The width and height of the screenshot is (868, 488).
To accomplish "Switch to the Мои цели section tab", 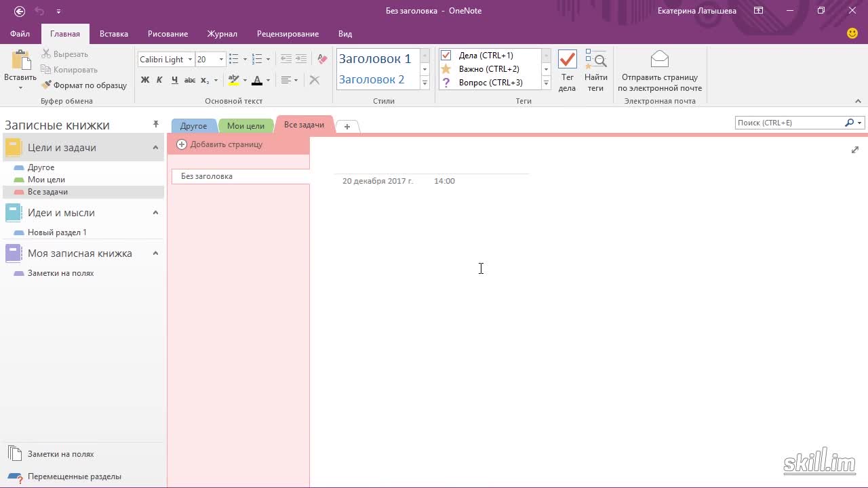I will [x=245, y=126].
